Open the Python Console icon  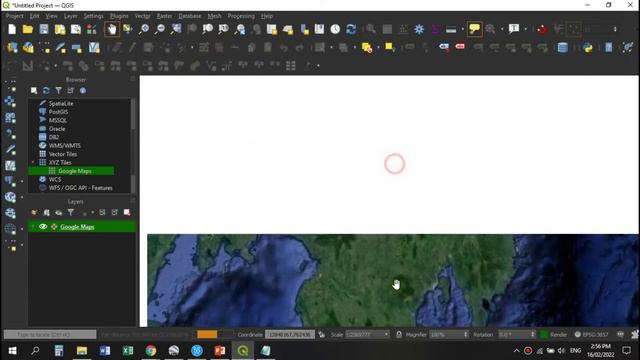(x=587, y=47)
